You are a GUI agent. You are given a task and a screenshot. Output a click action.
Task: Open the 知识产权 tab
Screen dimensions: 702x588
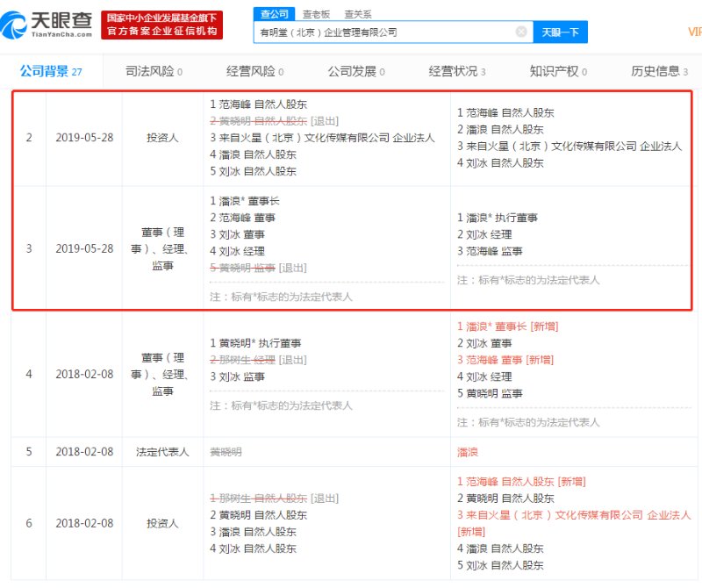558,71
